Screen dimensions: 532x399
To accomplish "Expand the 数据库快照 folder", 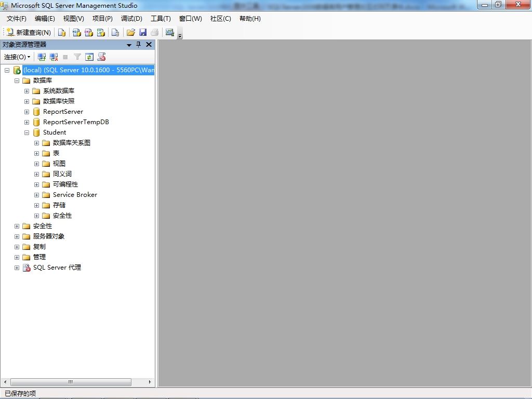I will (26, 101).
